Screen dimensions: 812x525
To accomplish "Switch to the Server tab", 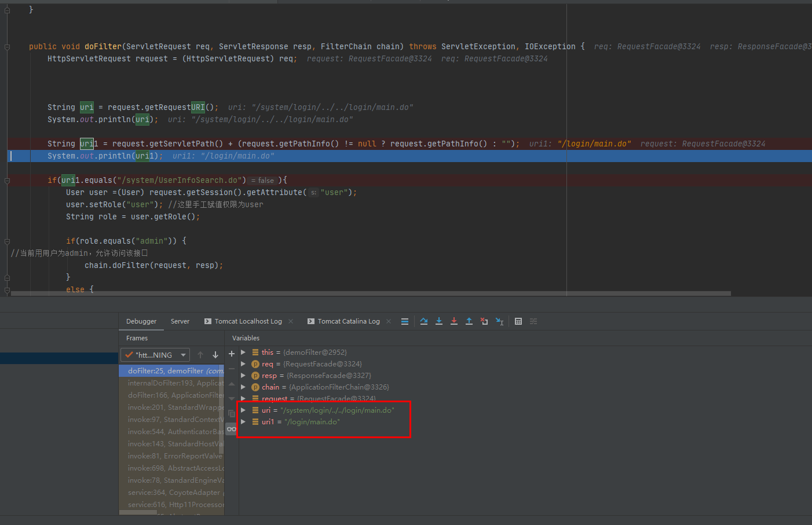I will pyautogui.click(x=180, y=321).
